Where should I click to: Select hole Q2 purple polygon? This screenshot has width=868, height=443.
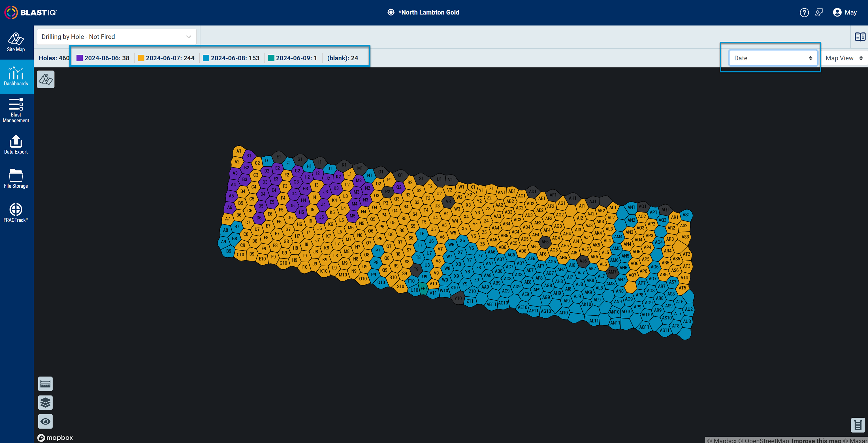[x=399, y=187]
